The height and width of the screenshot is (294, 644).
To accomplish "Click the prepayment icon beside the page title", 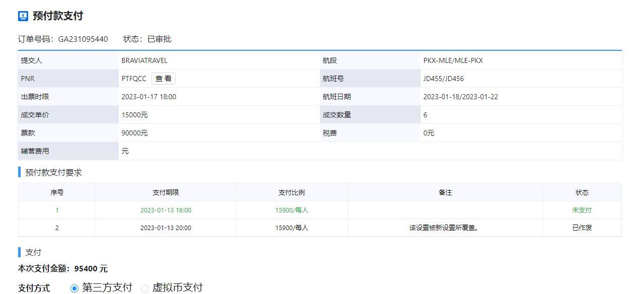I will [23, 16].
